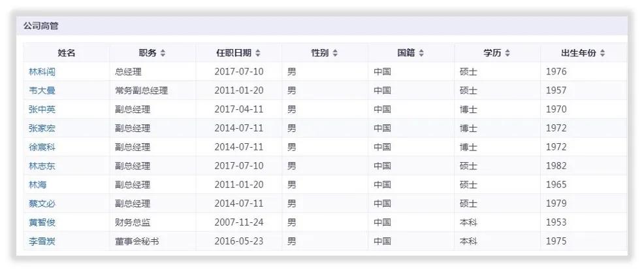The height and width of the screenshot is (272, 644).
Task: Select birth year 1982 cell
Action: tap(584, 166)
